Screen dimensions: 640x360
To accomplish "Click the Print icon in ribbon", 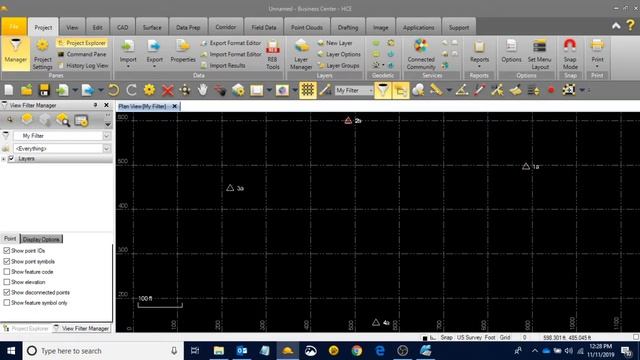I will pos(597,45).
